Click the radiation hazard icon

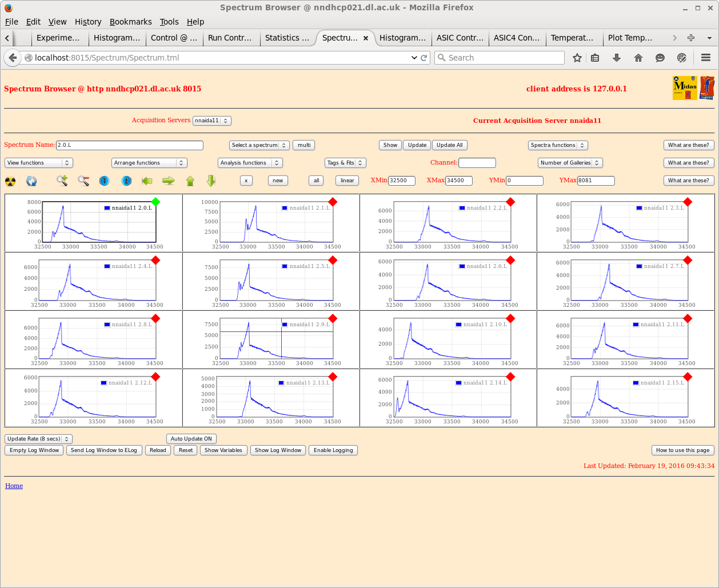pyautogui.click(x=10, y=181)
